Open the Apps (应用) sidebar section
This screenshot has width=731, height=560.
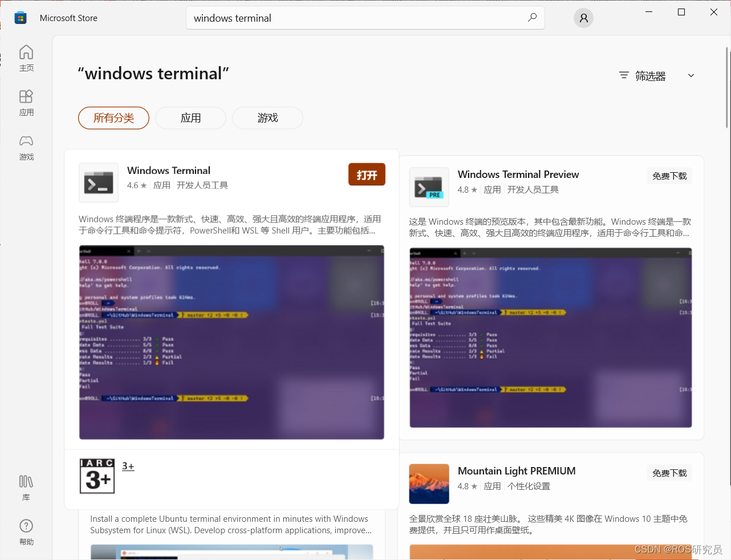26,103
